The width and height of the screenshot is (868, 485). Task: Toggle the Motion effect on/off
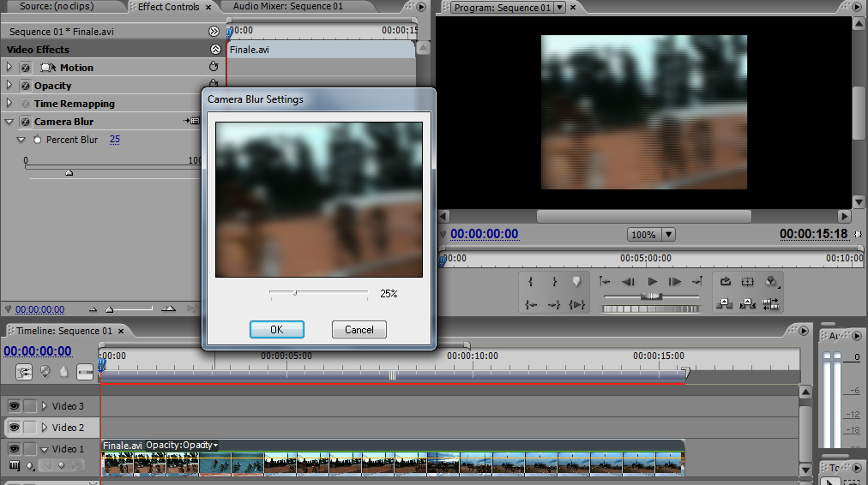pos(26,68)
